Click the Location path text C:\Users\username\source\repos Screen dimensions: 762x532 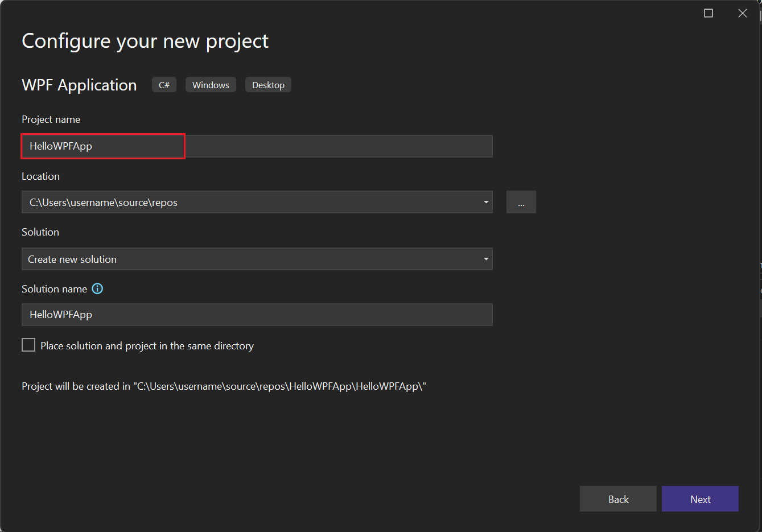click(x=104, y=203)
